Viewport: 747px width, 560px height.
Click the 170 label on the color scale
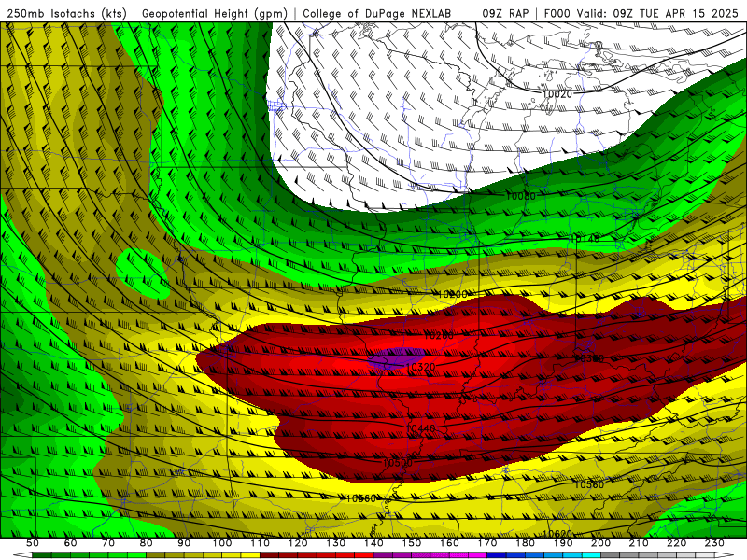(487, 543)
